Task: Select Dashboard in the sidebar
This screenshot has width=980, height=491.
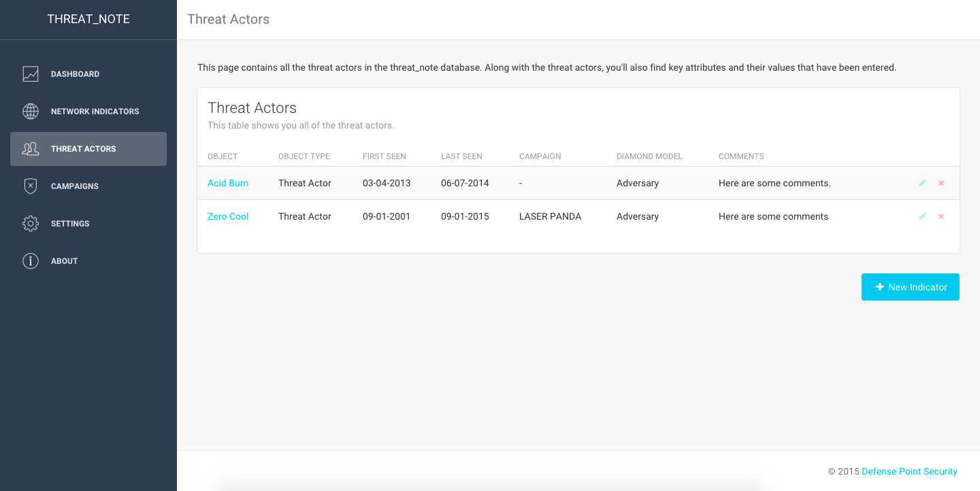Action: pos(88,74)
